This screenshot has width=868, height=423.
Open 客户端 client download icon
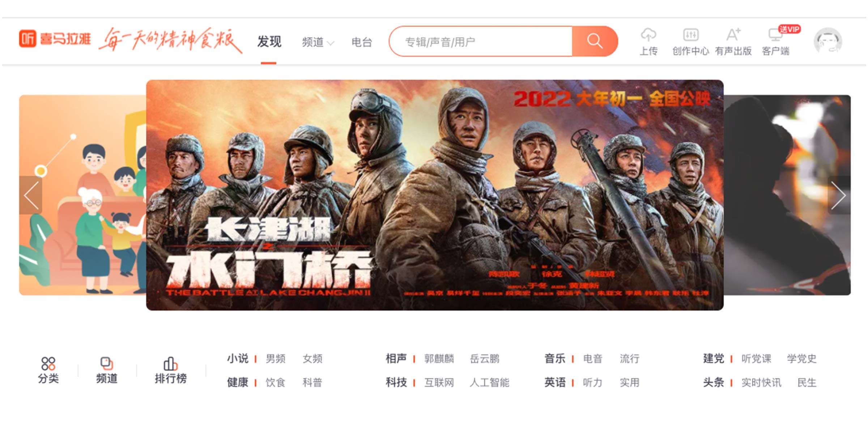pyautogui.click(x=776, y=35)
